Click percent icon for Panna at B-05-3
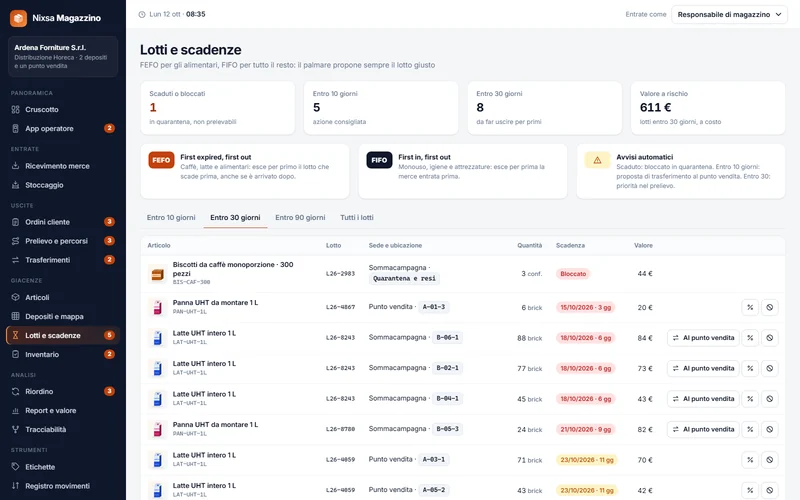Screen dimensions: 800x500 tap(750, 430)
